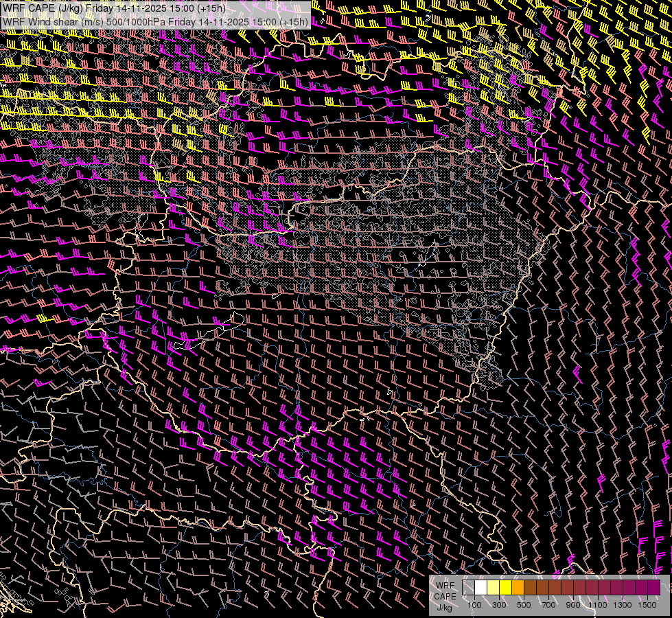Select the 1100 legend scale label

(x=598, y=605)
